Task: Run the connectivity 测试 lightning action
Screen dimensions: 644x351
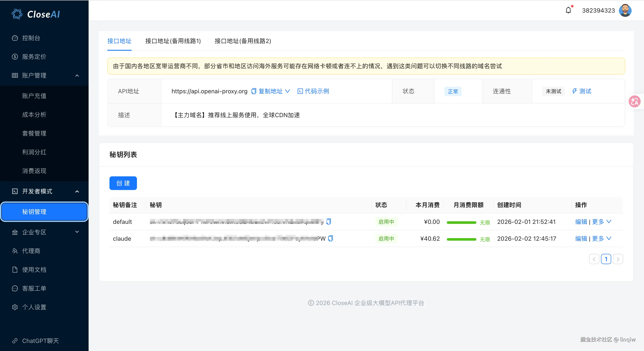Action: (582, 91)
